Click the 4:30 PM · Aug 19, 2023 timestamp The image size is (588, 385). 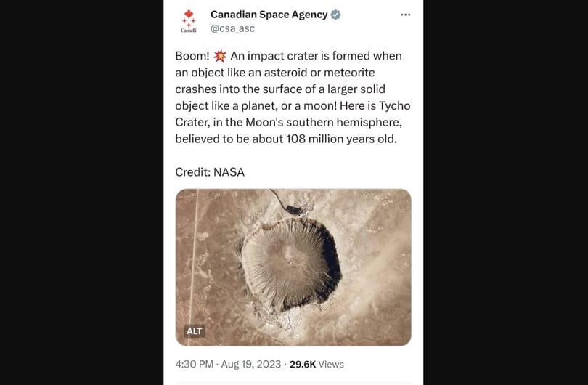tap(228, 364)
